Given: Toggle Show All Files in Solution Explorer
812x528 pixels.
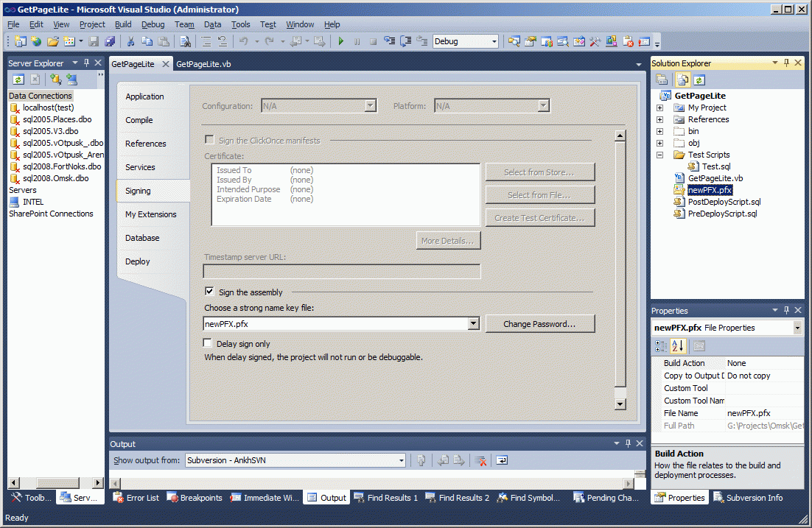Looking at the screenshot, I should tap(683, 80).
